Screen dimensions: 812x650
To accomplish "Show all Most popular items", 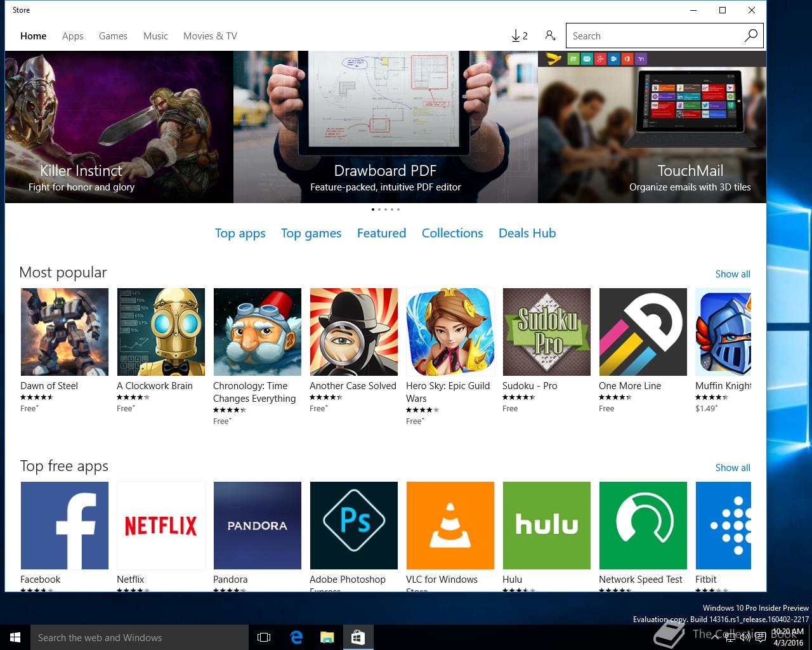I will (x=733, y=274).
